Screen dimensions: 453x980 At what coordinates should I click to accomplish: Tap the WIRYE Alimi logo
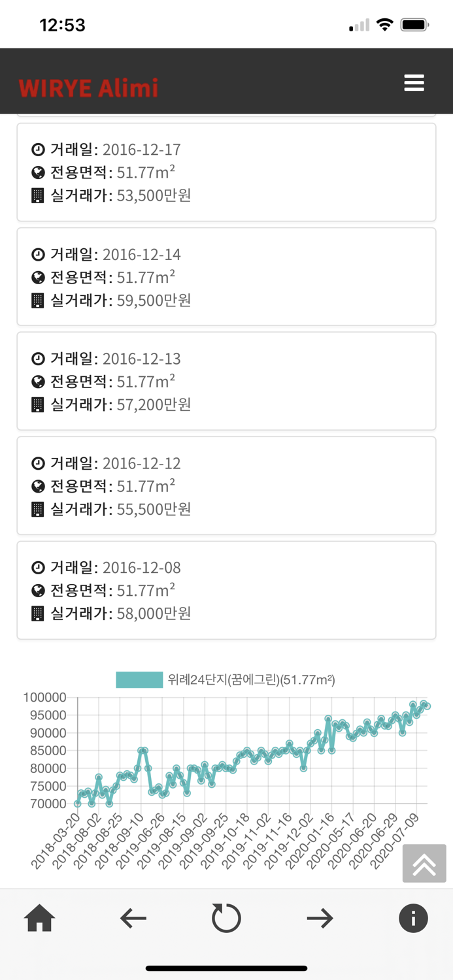coord(88,88)
